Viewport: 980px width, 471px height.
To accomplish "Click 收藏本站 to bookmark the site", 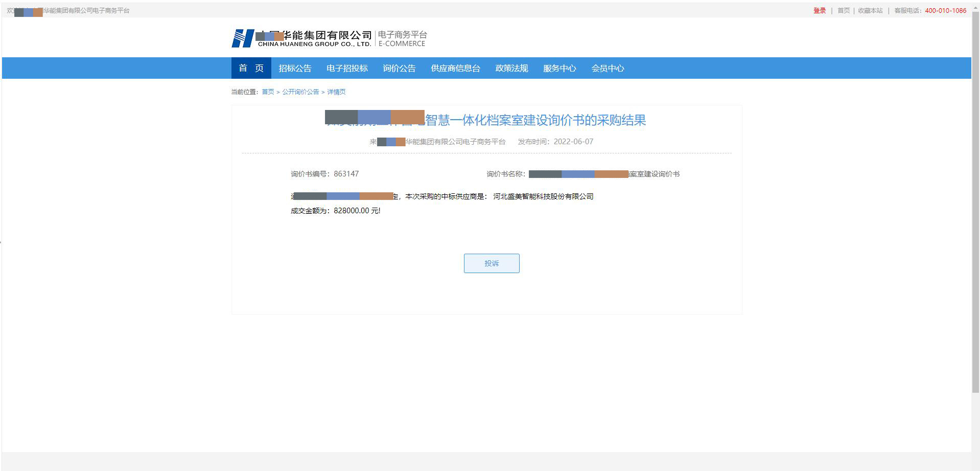I will coord(870,11).
